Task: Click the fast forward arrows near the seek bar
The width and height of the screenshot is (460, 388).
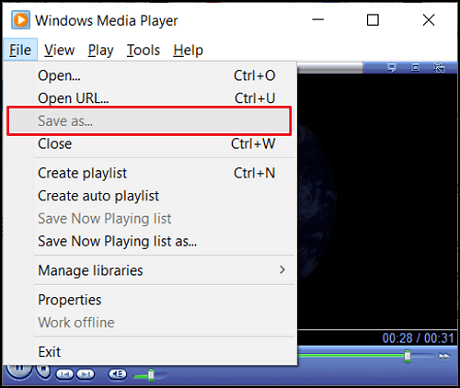Action: coord(444,356)
